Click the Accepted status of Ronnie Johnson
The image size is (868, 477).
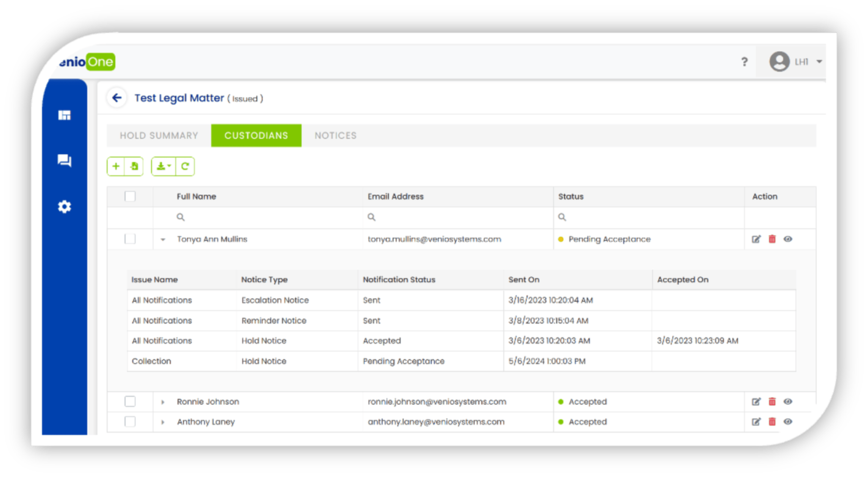(587, 402)
